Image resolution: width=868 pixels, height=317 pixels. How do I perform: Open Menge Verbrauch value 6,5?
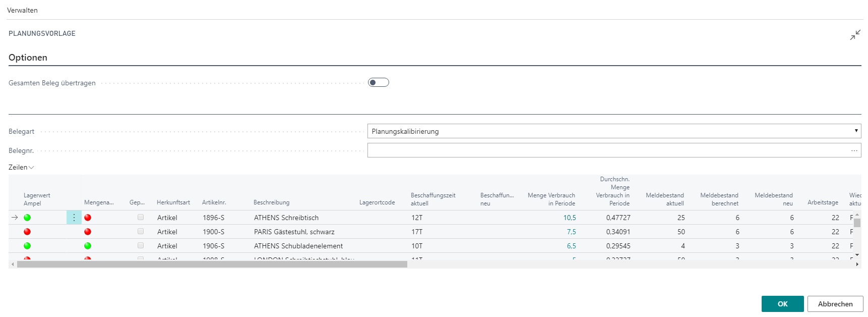click(571, 246)
